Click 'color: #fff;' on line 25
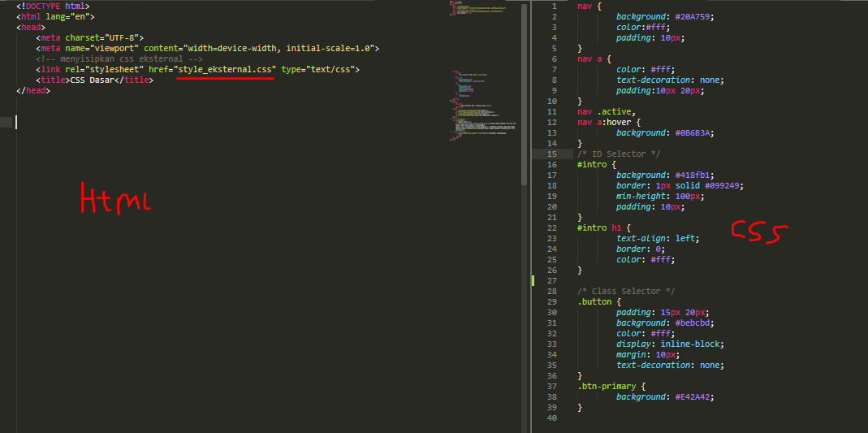 click(x=646, y=258)
